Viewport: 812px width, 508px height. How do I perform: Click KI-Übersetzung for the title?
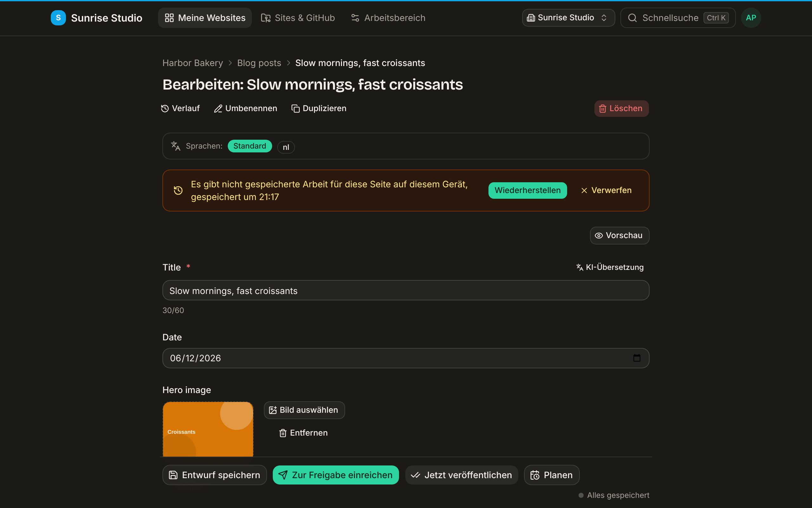[x=610, y=267]
